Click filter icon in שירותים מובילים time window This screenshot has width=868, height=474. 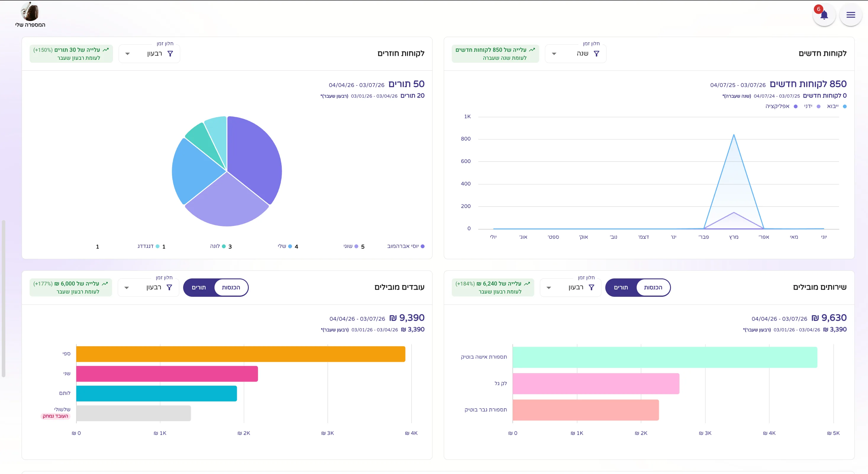(x=591, y=287)
